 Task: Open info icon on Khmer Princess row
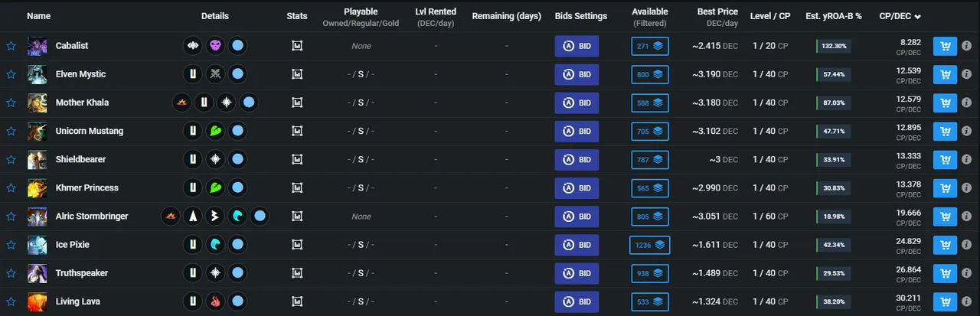pos(968,188)
